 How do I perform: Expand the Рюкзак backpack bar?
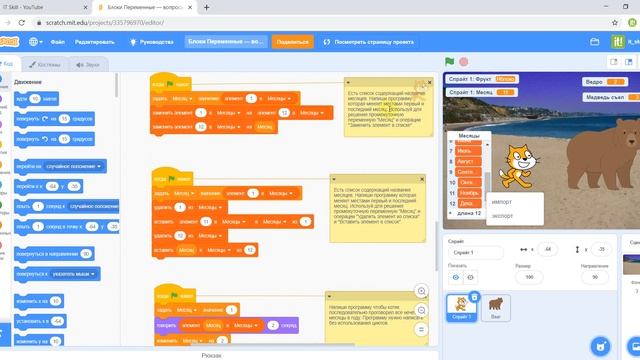click(211, 355)
